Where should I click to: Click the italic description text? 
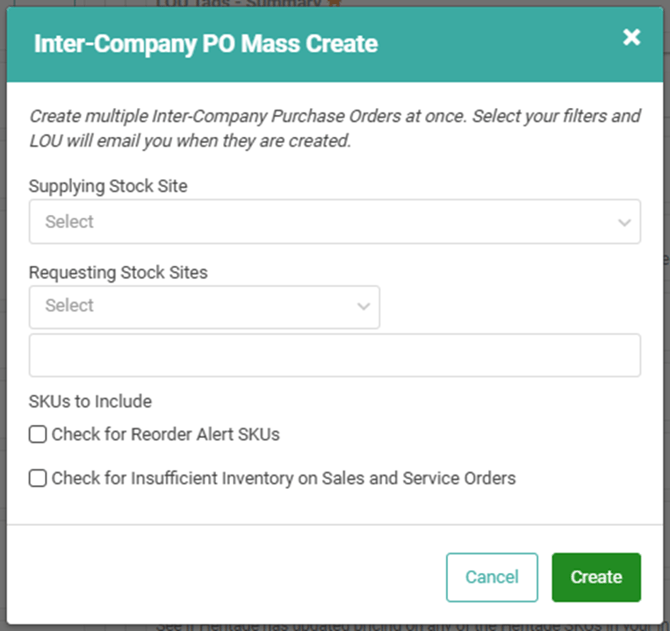coord(334,128)
